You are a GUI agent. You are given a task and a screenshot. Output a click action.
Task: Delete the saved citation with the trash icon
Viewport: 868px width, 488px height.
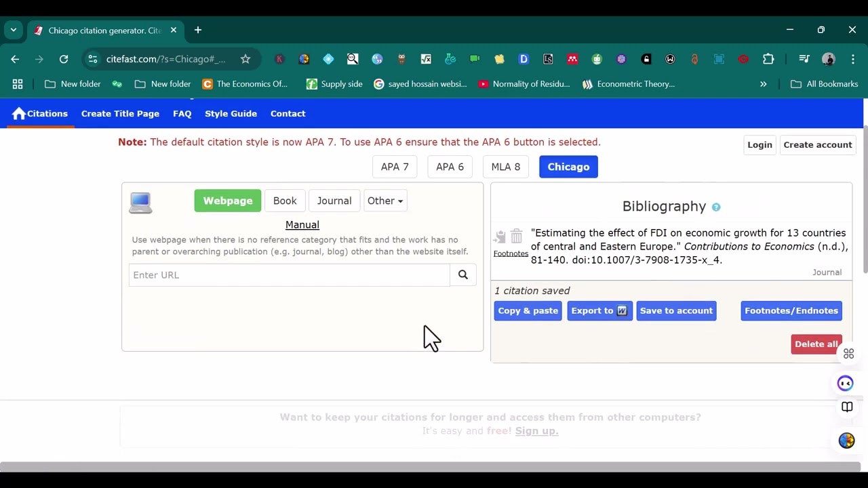pos(517,236)
